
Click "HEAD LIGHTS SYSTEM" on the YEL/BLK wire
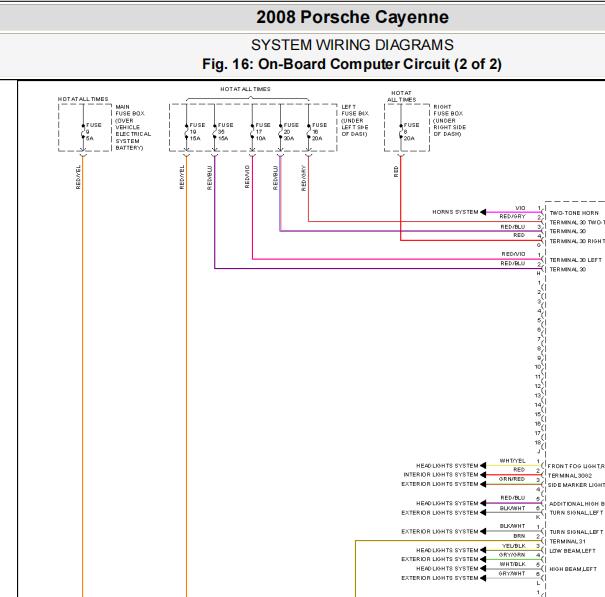447,550
